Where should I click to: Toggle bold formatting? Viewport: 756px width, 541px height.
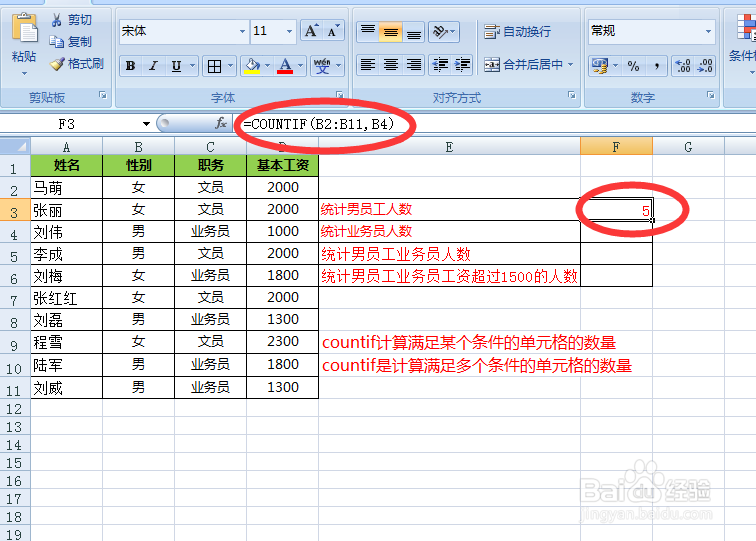pos(130,66)
